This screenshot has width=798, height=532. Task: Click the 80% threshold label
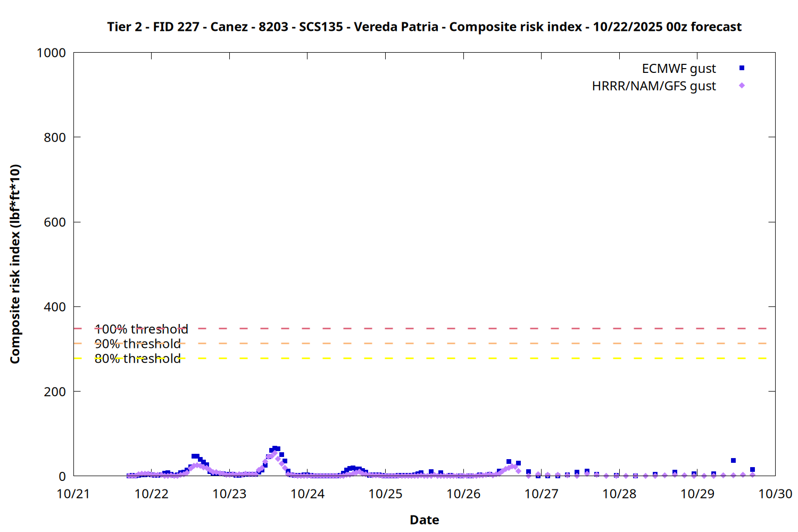point(137,359)
